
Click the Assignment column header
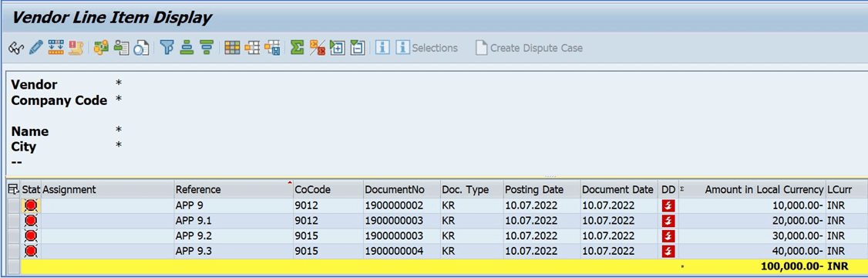(x=107, y=190)
